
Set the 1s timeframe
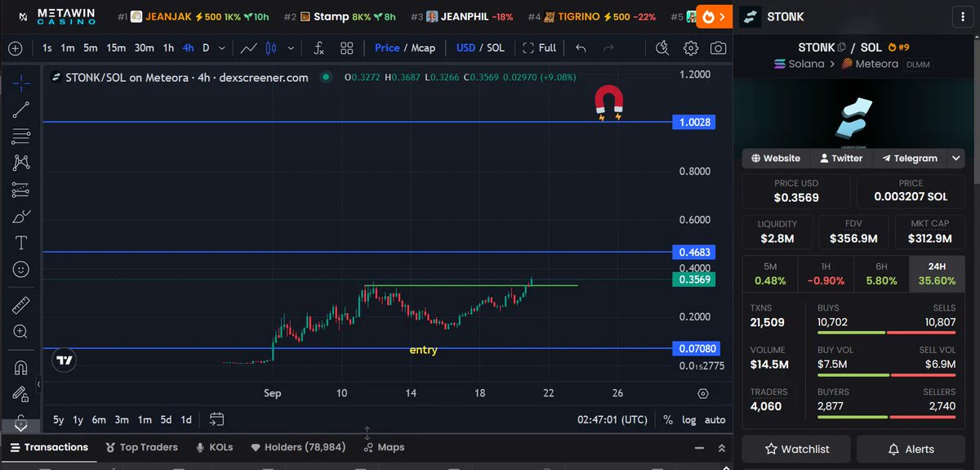click(x=47, y=48)
